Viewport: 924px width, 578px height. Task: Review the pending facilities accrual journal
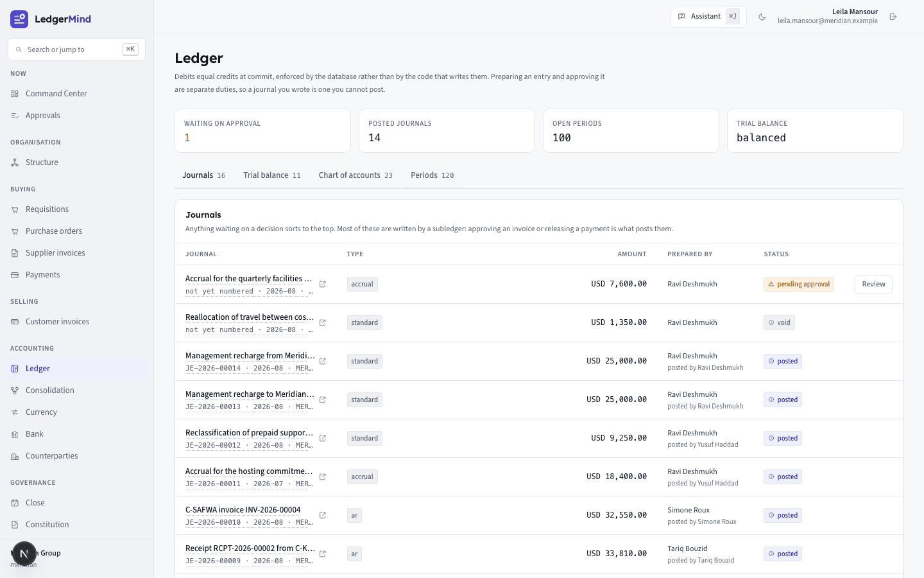[x=873, y=285]
